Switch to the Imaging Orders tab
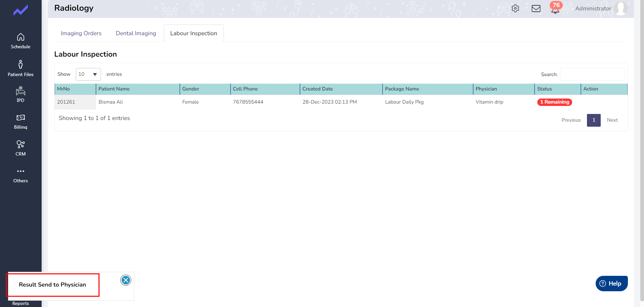The image size is (644, 307). pos(81,33)
